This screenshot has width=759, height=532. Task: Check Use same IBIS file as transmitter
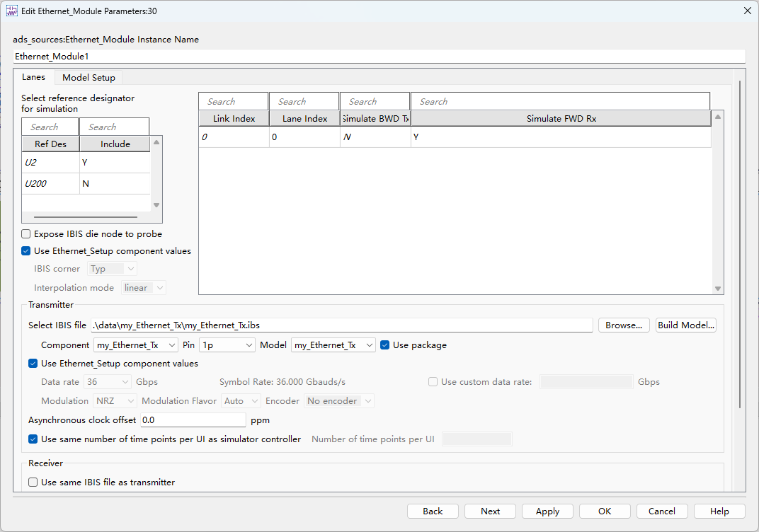[33, 482]
